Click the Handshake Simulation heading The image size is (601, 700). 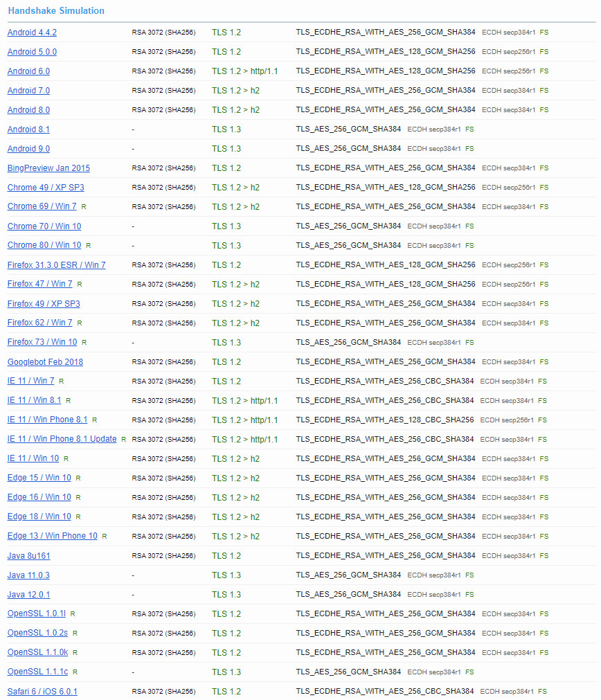tap(56, 10)
